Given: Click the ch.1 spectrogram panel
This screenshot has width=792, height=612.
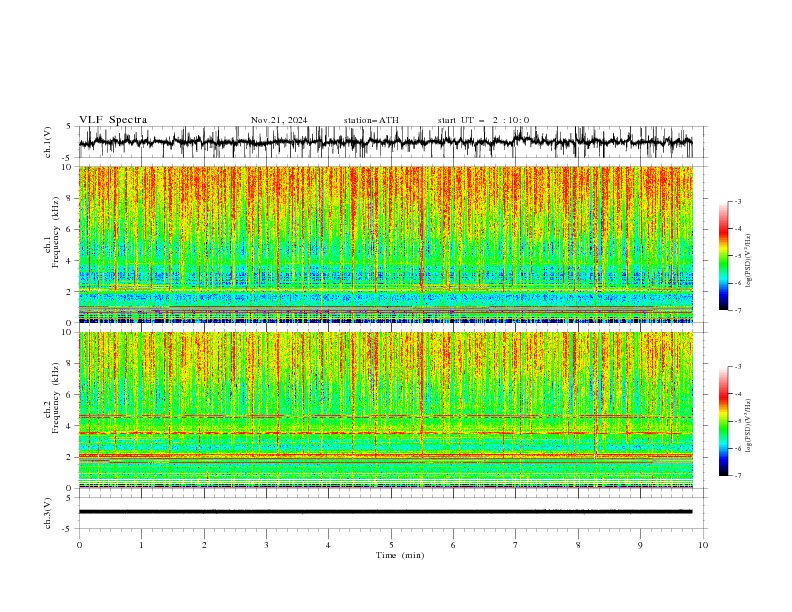Looking at the screenshot, I should 386,244.
